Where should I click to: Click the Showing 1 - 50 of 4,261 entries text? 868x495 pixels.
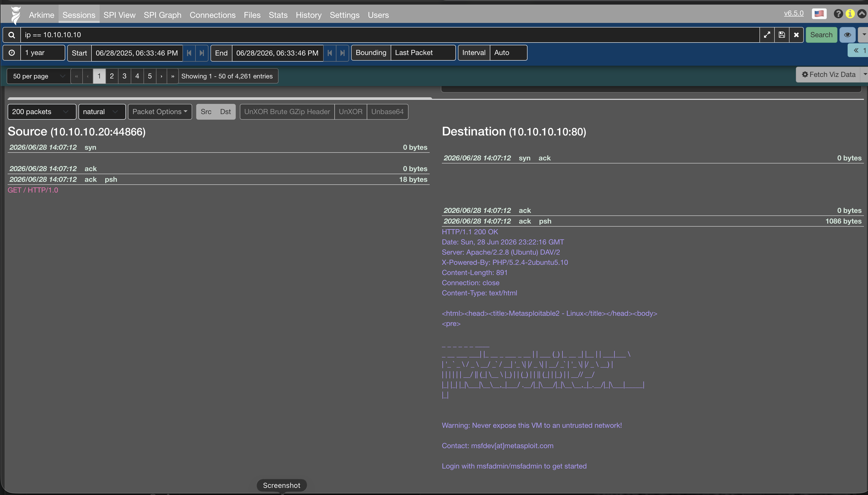[227, 76]
